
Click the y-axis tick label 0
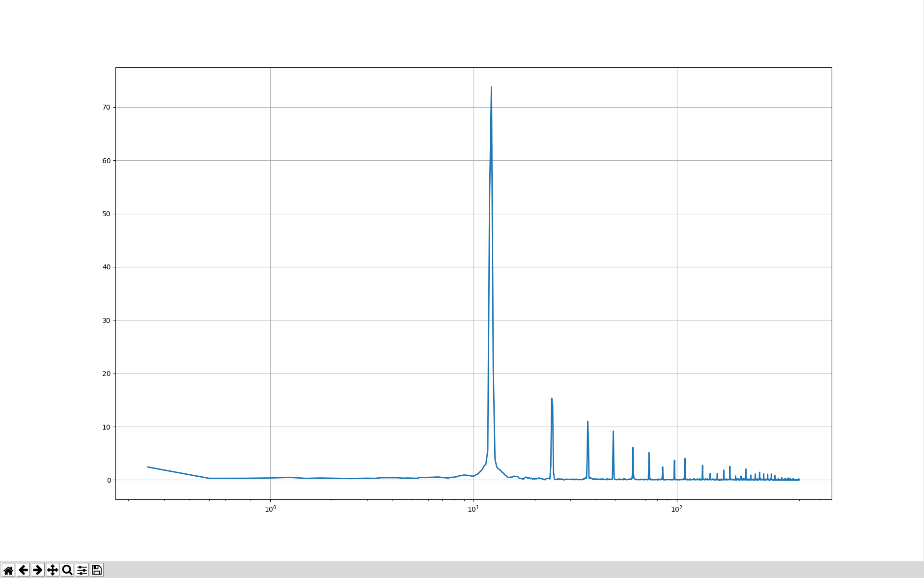click(109, 480)
